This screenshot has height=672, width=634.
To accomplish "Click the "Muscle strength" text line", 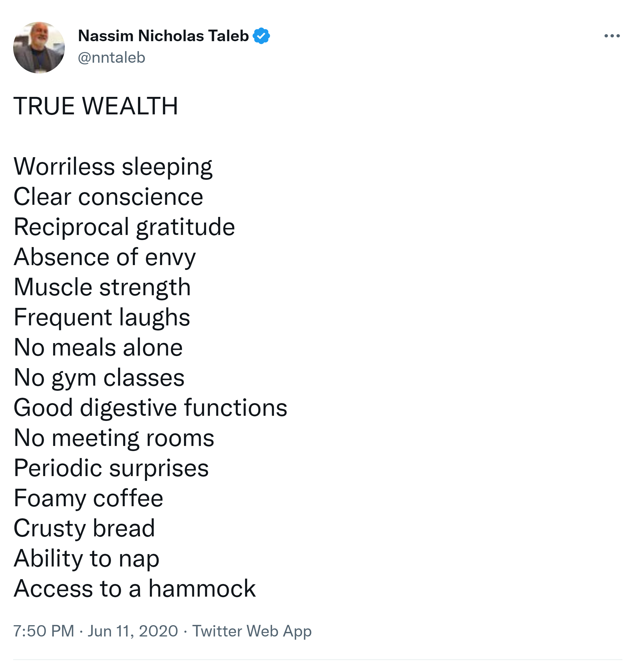I will [x=102, y=287].
